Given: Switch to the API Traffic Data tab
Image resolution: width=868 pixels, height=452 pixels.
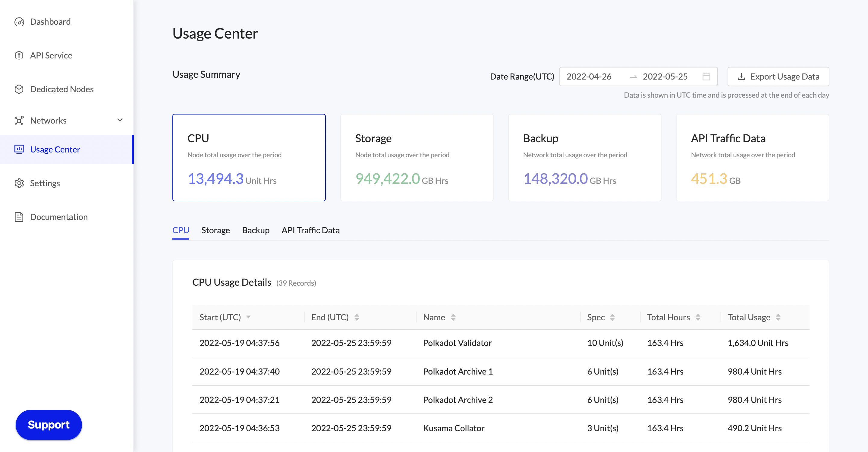Looking at the screenshot, I should tap(310, 230).
